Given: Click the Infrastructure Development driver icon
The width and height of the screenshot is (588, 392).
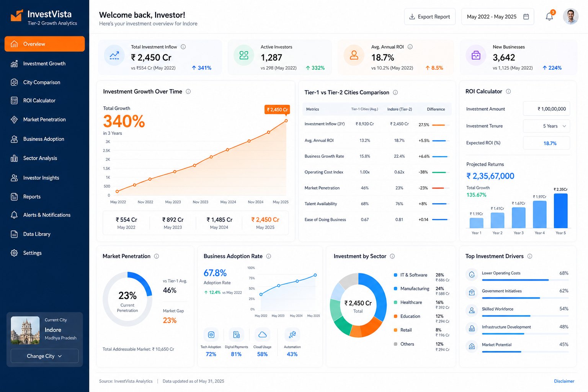Looking at the screenshot, I should (x=472, y=328).
